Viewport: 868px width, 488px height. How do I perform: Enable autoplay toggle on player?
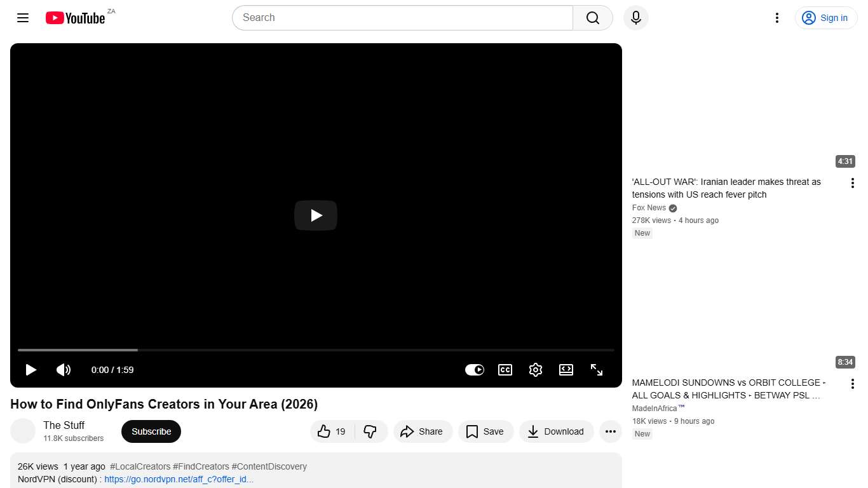coord(474,369)
